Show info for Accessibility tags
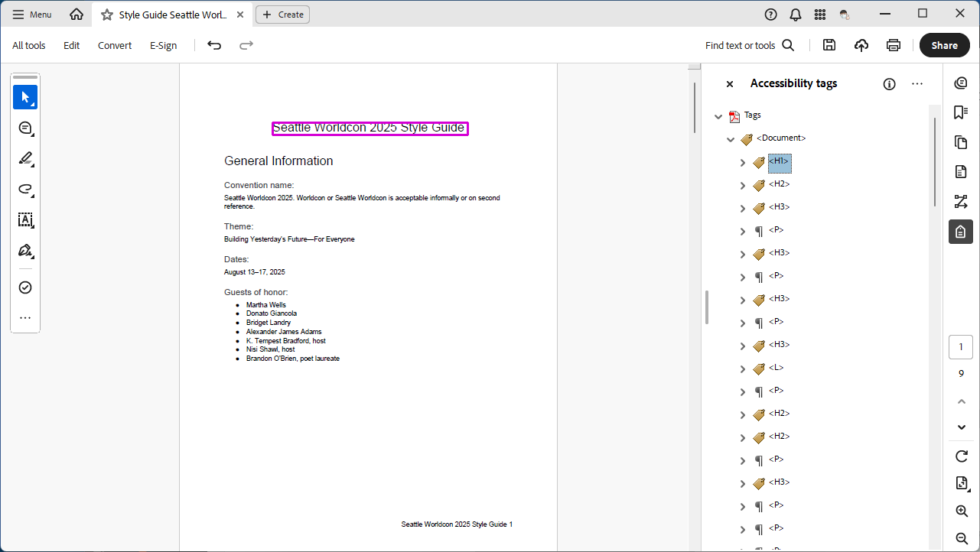 889,84
